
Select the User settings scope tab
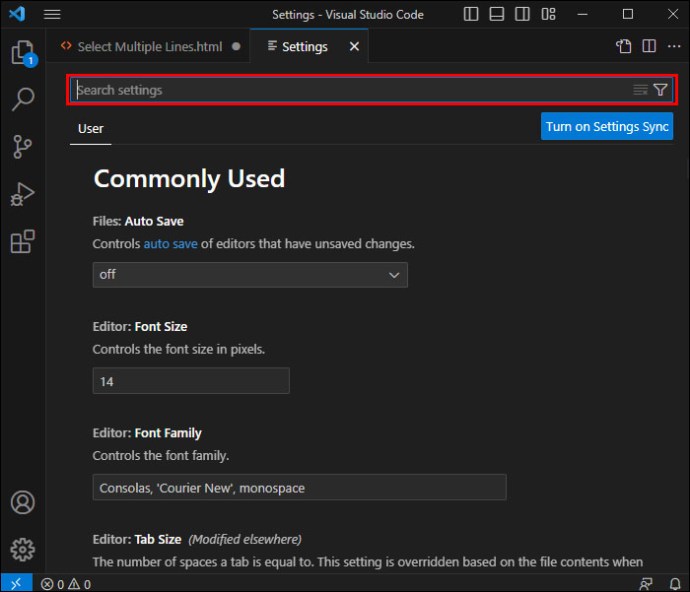click(x=91, y=129)
